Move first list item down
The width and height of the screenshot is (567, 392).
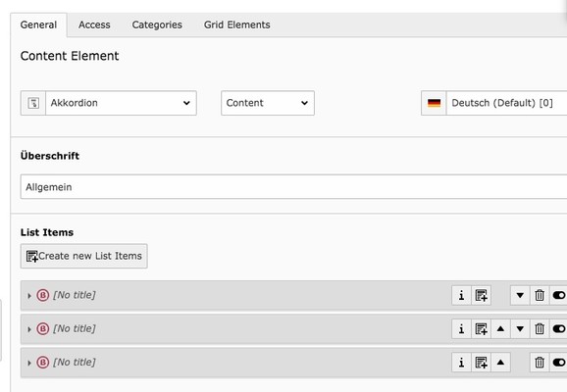520,296
